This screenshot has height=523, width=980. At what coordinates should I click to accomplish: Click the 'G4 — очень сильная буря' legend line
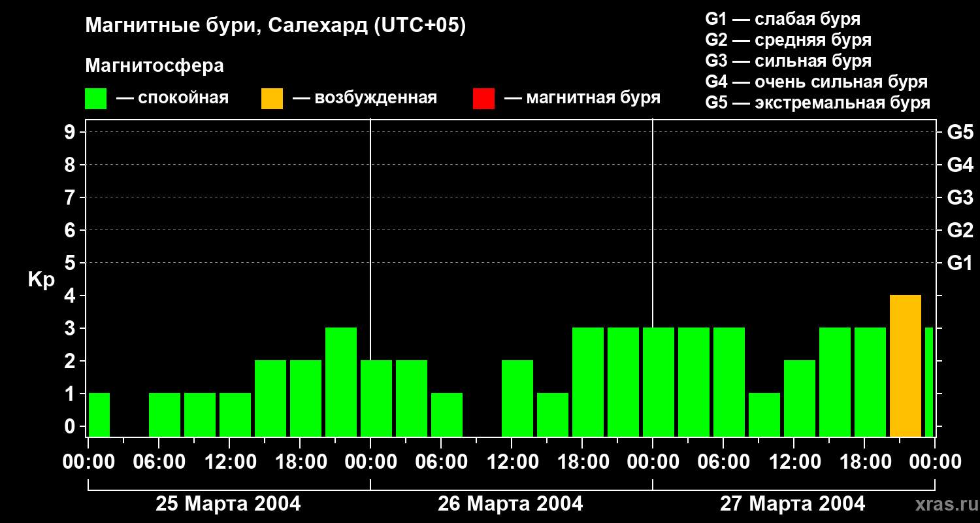coord(817,82)
